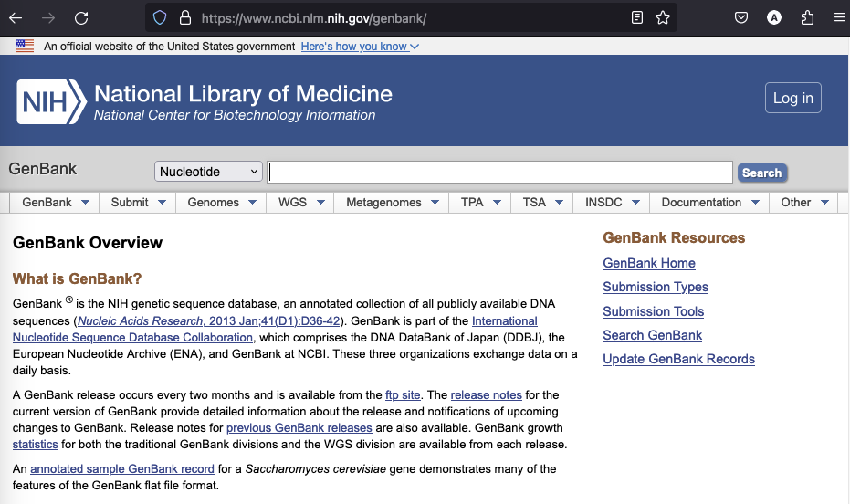Open the statistics link

36,445
